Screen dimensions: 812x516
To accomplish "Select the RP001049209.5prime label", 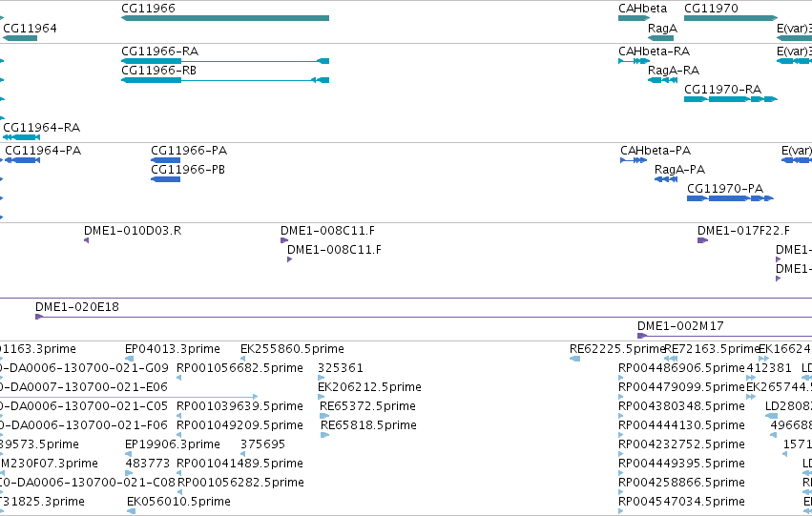I will [x=239, y=425].
